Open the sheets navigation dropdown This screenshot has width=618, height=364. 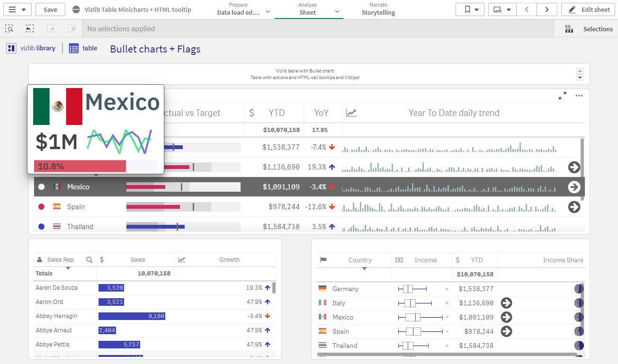click(508, 9)
